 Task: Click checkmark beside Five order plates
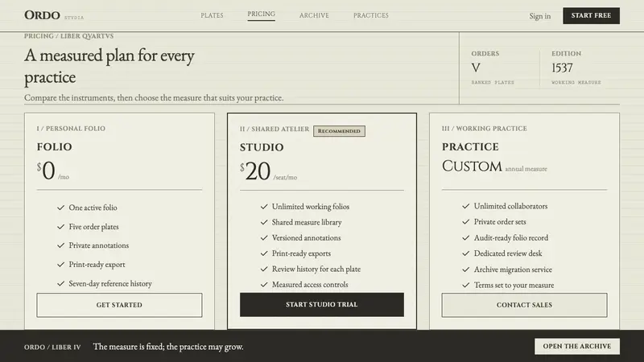click(x=61, y=227)
